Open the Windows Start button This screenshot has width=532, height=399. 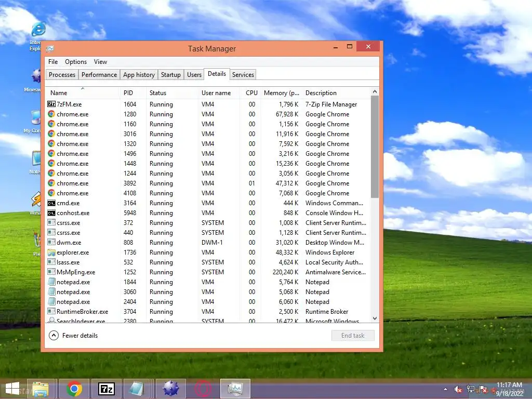12,389
